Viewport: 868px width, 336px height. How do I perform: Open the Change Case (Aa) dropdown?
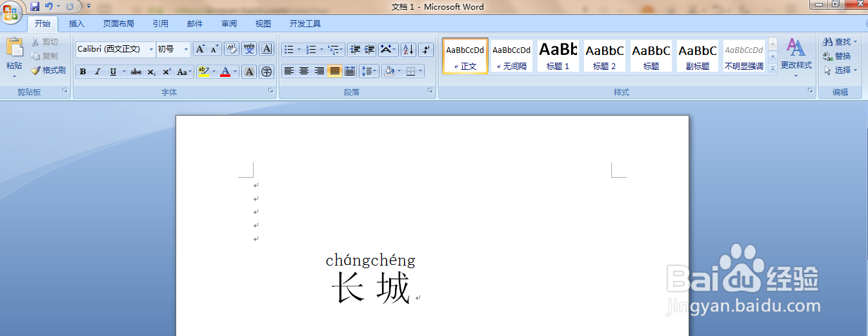pos(184,72)
